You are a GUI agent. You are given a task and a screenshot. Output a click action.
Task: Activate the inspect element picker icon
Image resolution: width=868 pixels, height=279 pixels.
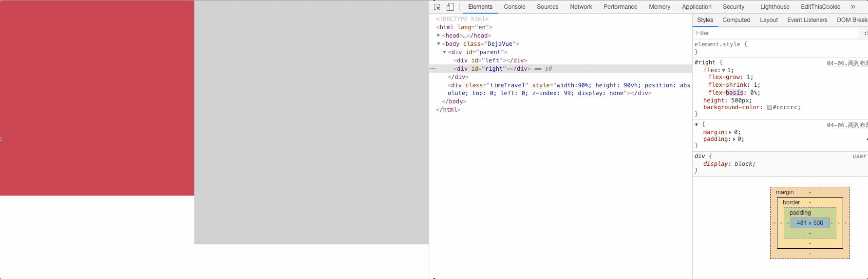(437, 7)
